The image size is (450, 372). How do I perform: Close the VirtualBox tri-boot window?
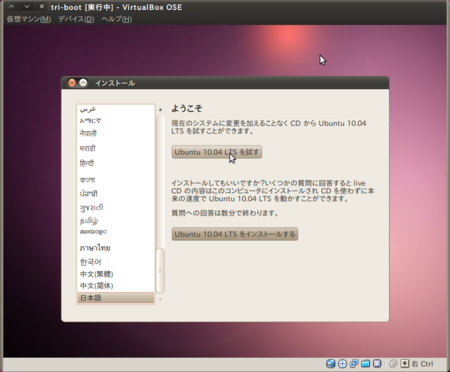click(41, 7)
